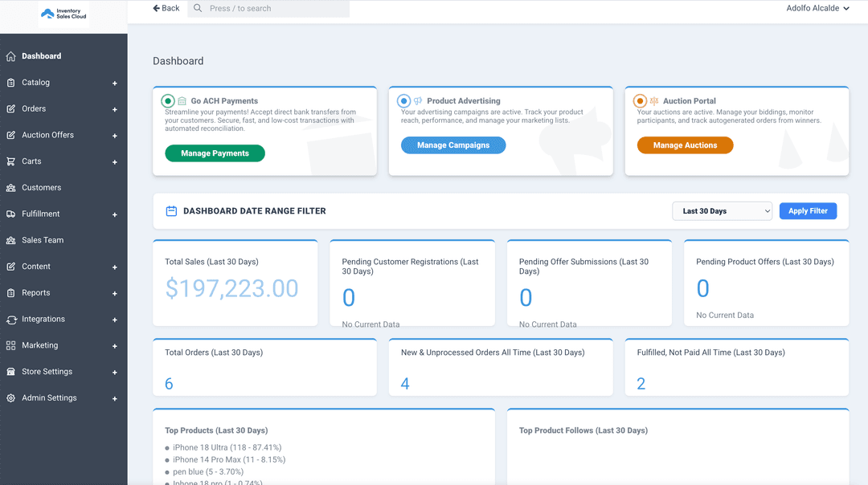This screenshot has height=485, width=868.
Task: Expand the Integrations submenu plus
Action: [115, 320]
